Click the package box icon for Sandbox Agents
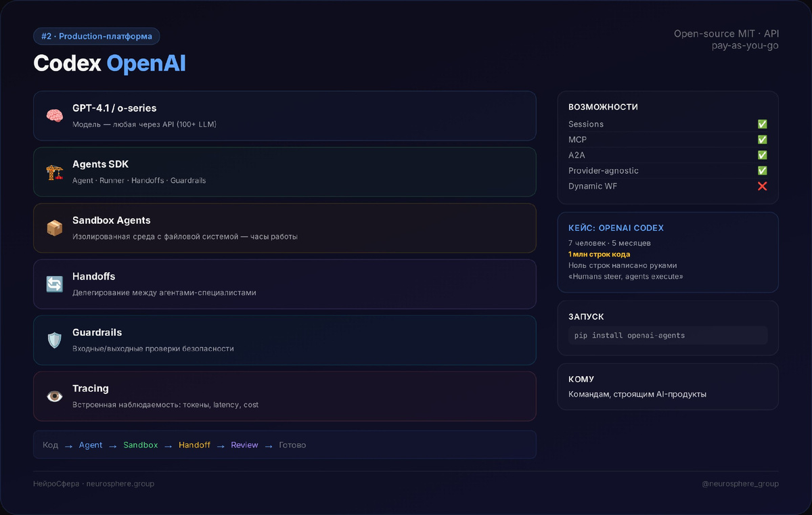 pyautogui.click(x=55, y=228)
